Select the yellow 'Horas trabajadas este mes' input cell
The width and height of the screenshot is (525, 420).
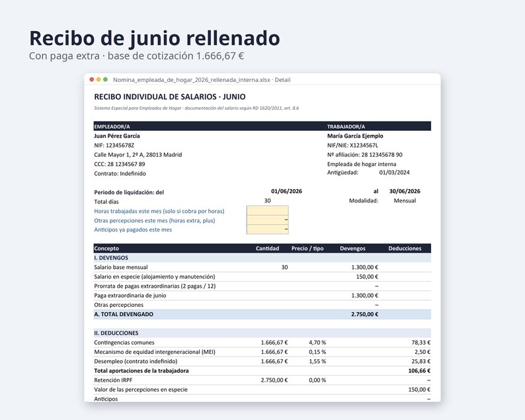click(268, 211)
